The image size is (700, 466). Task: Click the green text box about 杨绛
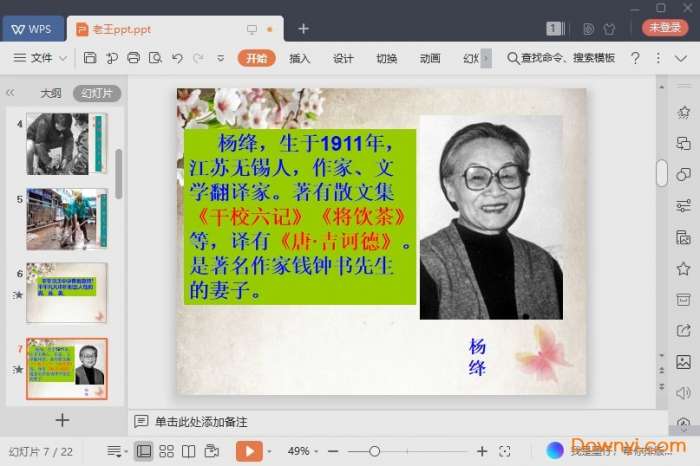(300, 216)
